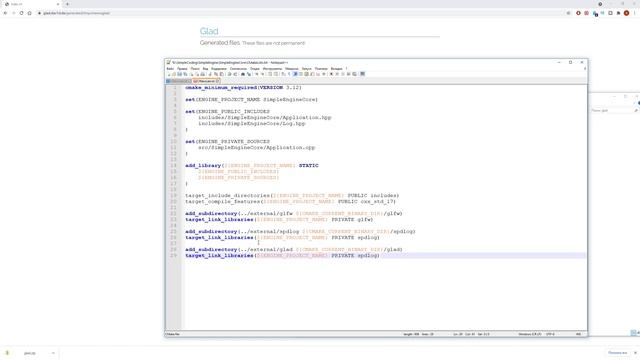
Task: Click search field in background Explorer window
Action: pos(614,111)
